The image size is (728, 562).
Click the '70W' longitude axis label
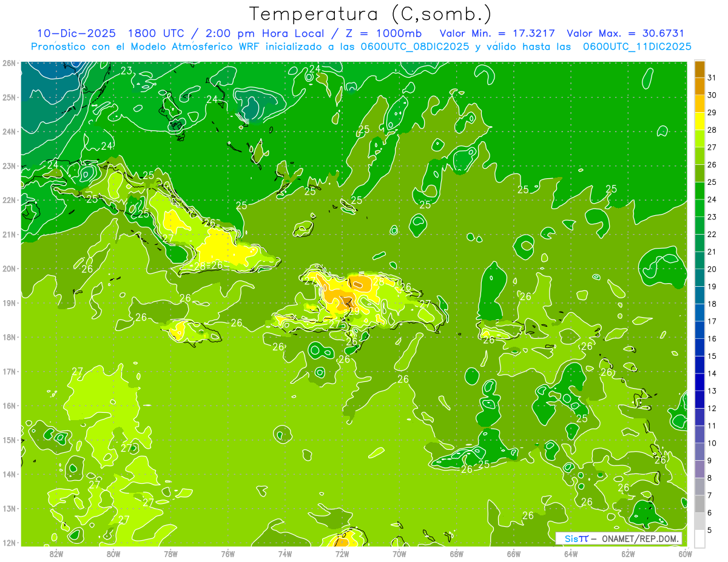[399, 554]
